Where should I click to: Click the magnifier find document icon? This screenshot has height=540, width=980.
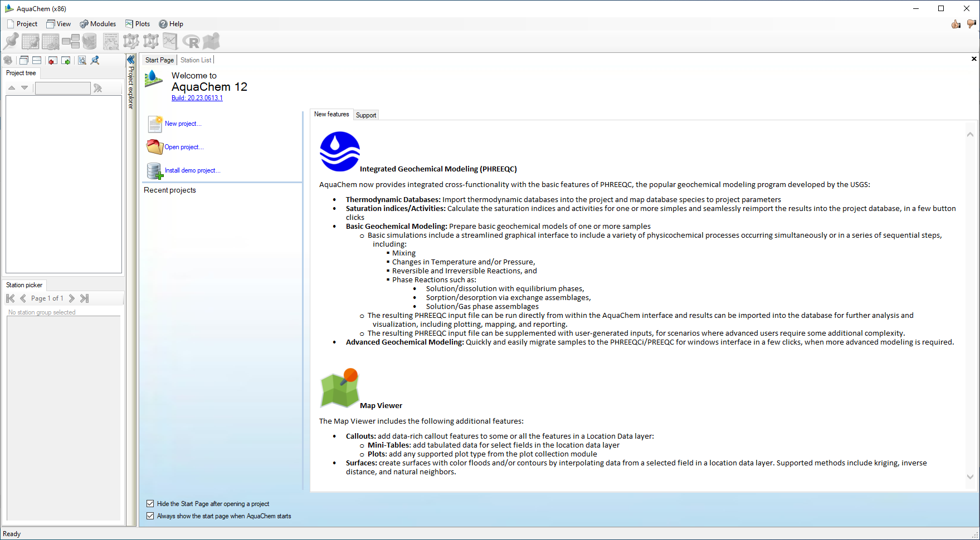point(82,60)
